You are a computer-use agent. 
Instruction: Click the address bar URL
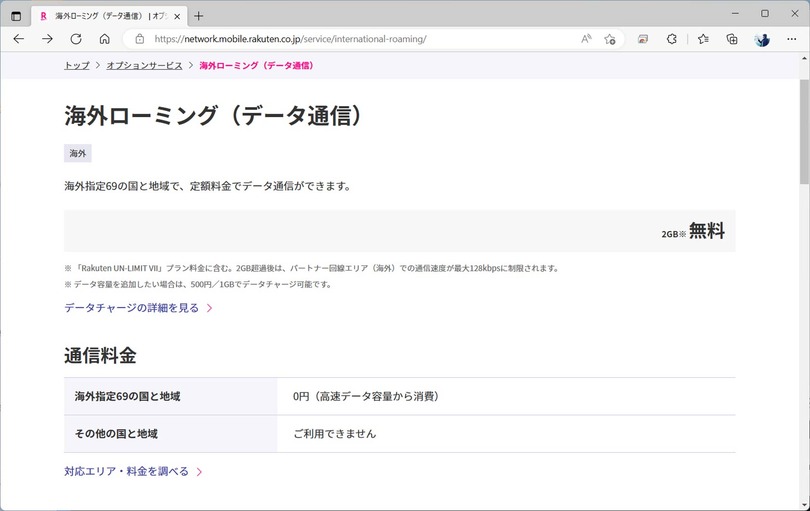point(290,39)
